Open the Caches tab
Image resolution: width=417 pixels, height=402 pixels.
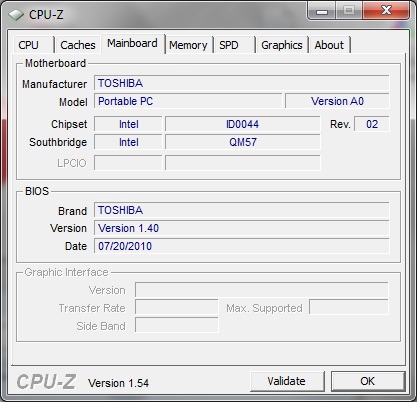(78, 45)
